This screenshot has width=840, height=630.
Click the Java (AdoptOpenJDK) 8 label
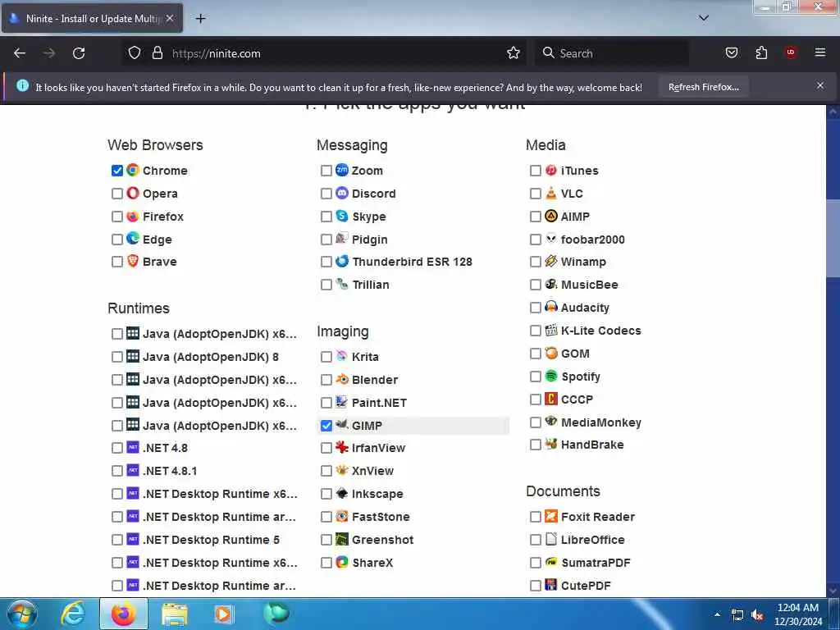click(x=211, y=357)
